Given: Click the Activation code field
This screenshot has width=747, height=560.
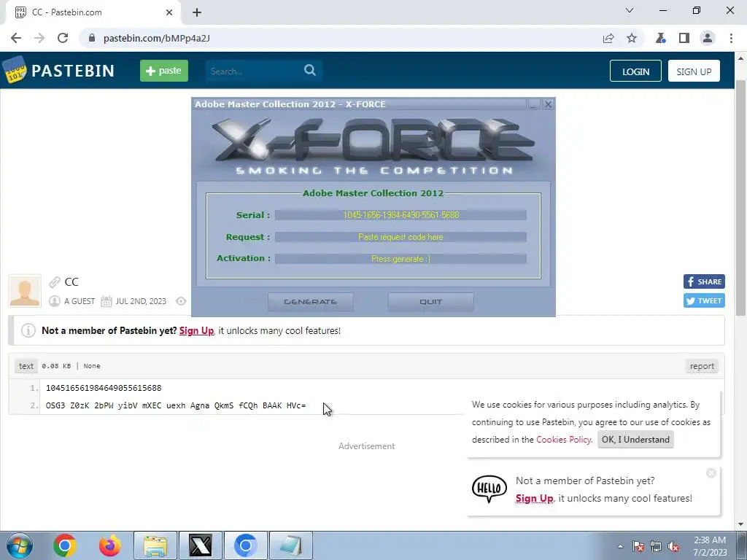Looking at the screenshot, I should pos(400,259).
